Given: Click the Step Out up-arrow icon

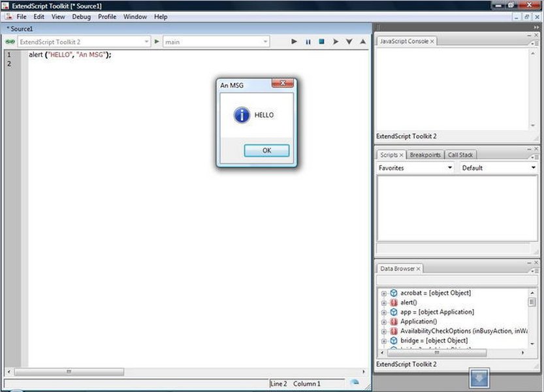Looking at the screenshot, I should [362, 42].
